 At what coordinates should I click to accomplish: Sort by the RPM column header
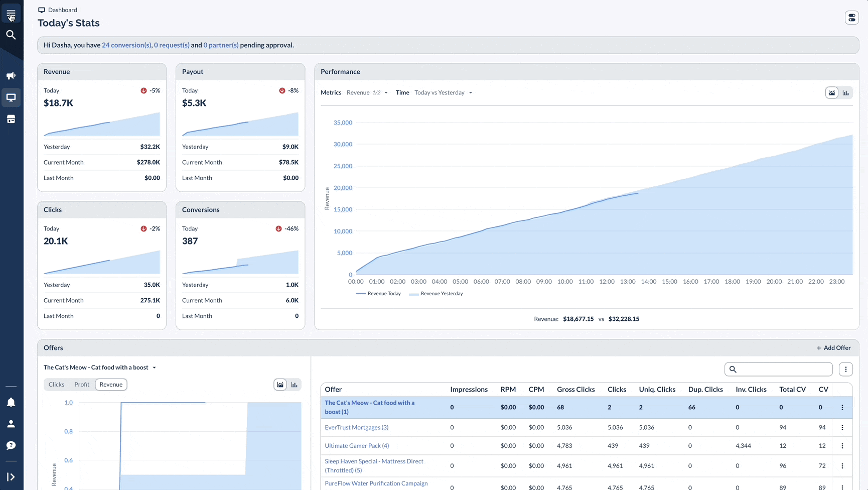[x=508, y=390]
